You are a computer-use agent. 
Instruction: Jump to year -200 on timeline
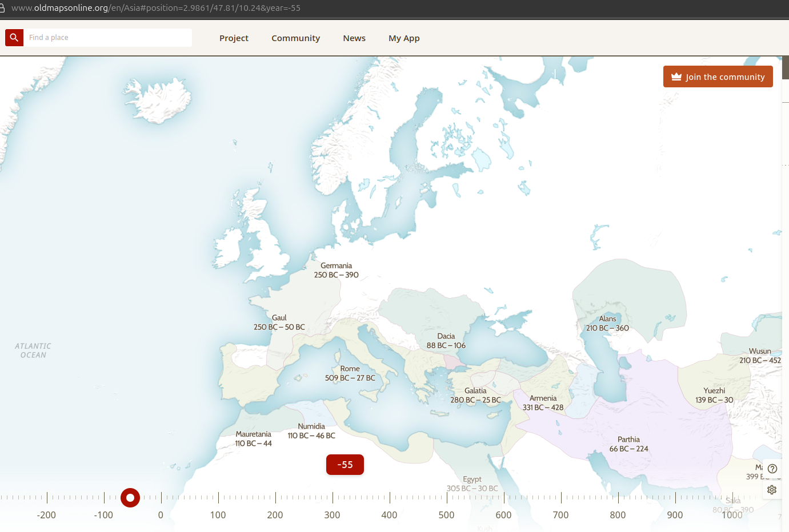click(46, 515)
